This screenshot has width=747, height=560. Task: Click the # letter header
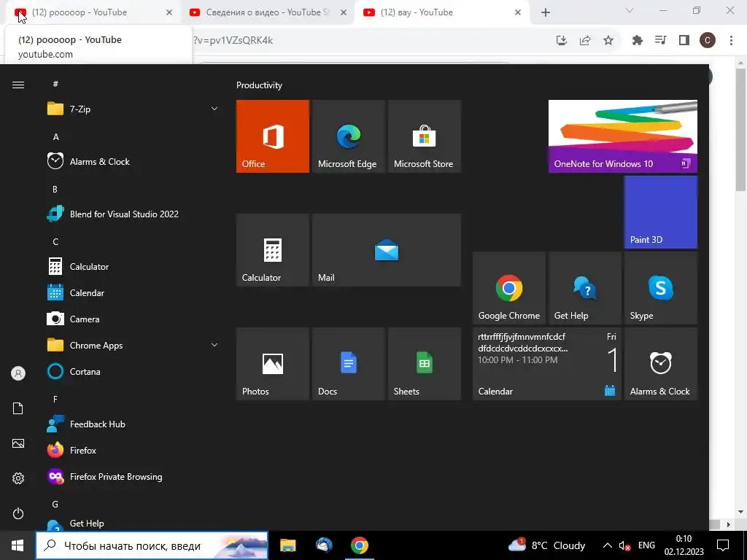[55, 84]
